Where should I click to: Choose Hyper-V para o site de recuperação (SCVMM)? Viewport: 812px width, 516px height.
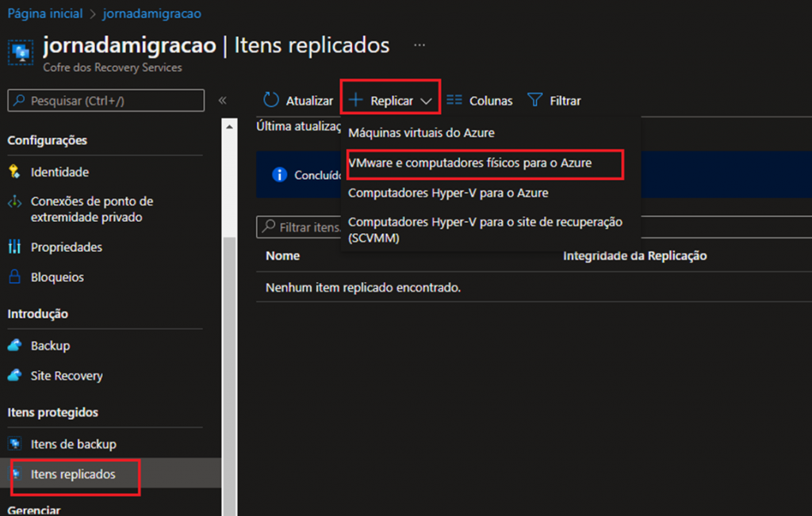485,229
